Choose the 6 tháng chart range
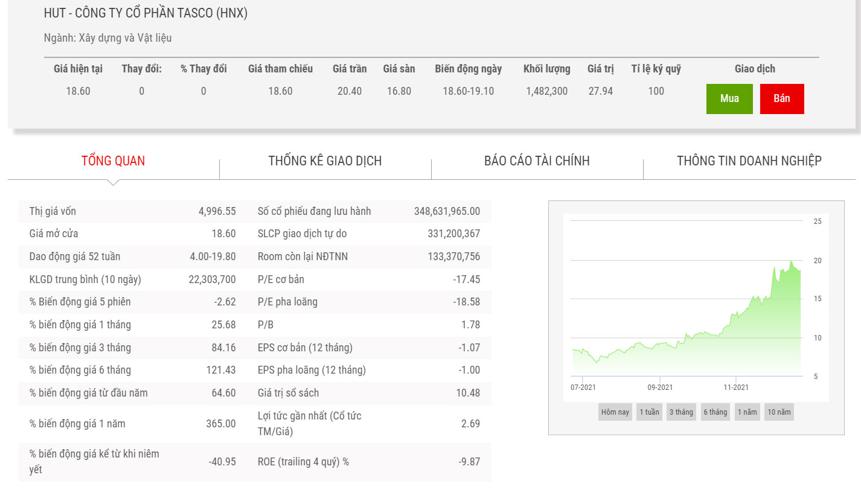The image size is (861, 504). tap(715, 412)
